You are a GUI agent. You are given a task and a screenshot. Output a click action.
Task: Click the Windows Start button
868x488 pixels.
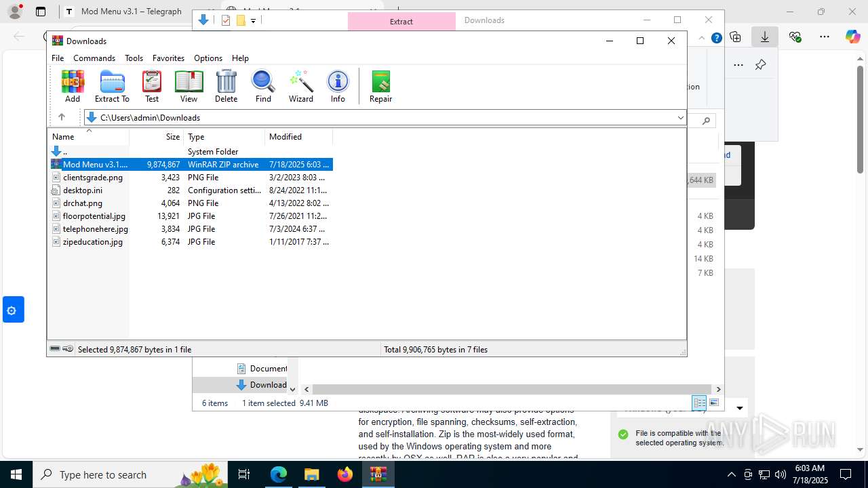16,474
